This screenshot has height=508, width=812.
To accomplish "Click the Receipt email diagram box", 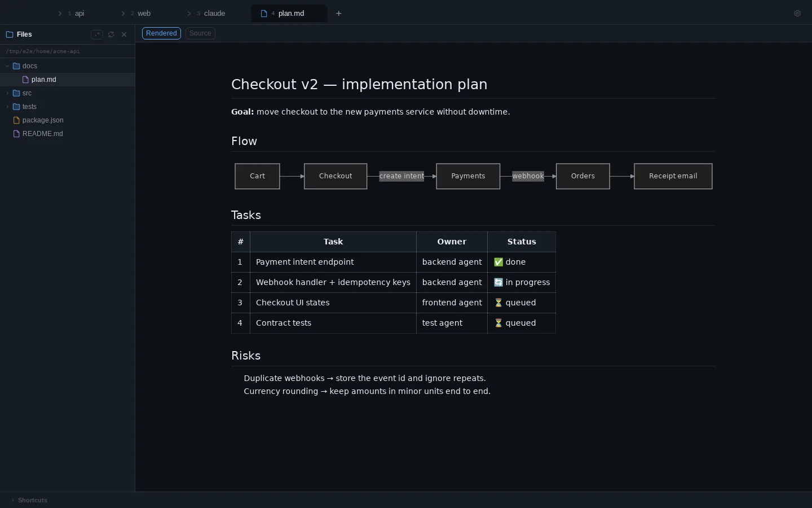I will click(673, 176).
